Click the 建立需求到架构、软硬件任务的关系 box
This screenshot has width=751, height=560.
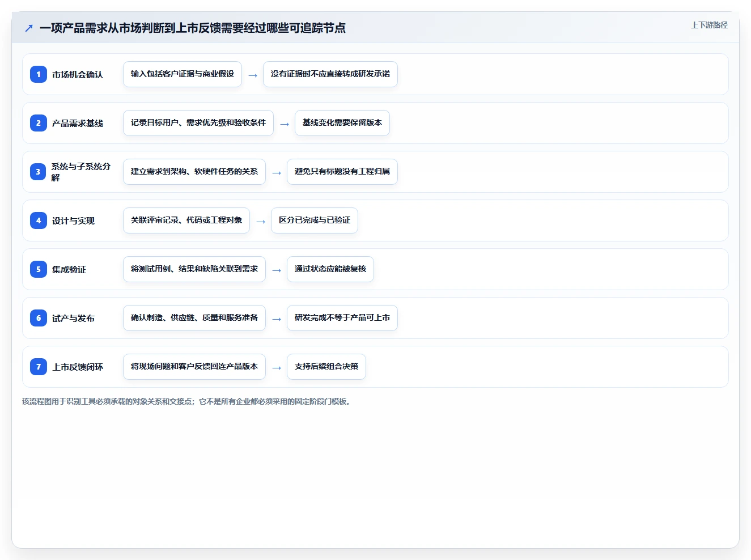coord(194,172)
